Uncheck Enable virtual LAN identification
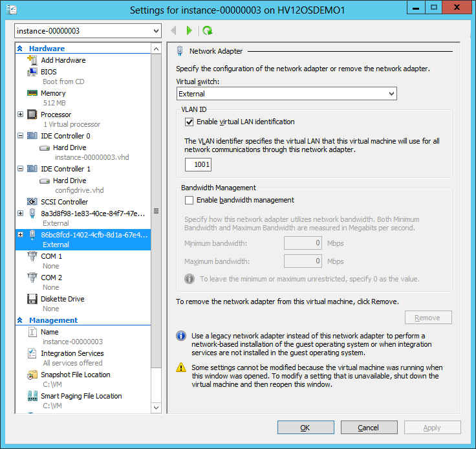 pyautogui.click(x=189, y=122)
